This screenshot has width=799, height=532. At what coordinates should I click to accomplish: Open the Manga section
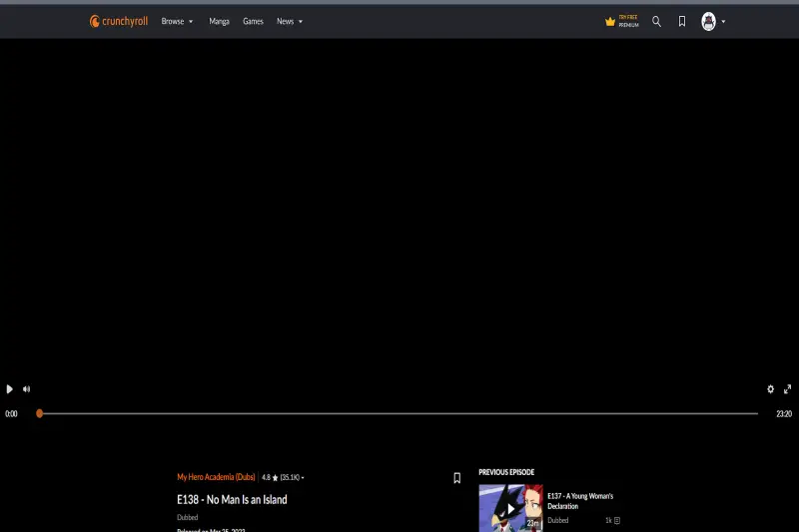[219, 21]
